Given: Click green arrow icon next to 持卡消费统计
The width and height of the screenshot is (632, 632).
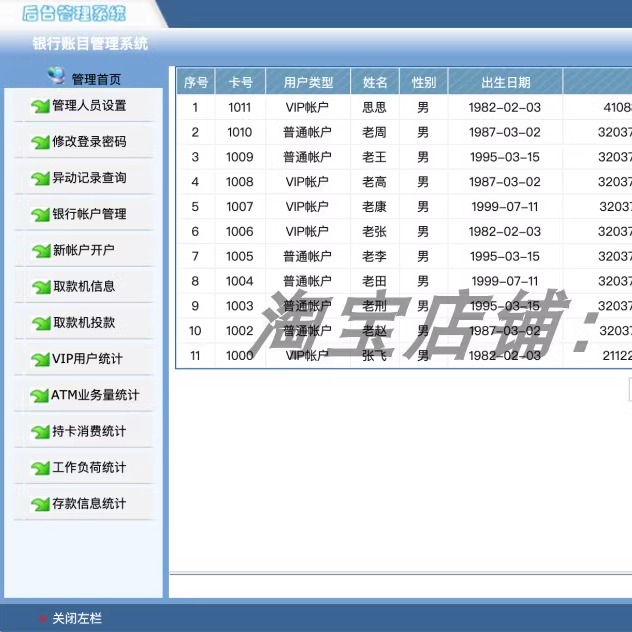Looking at the screenshot, I should [x=40, y=432].
